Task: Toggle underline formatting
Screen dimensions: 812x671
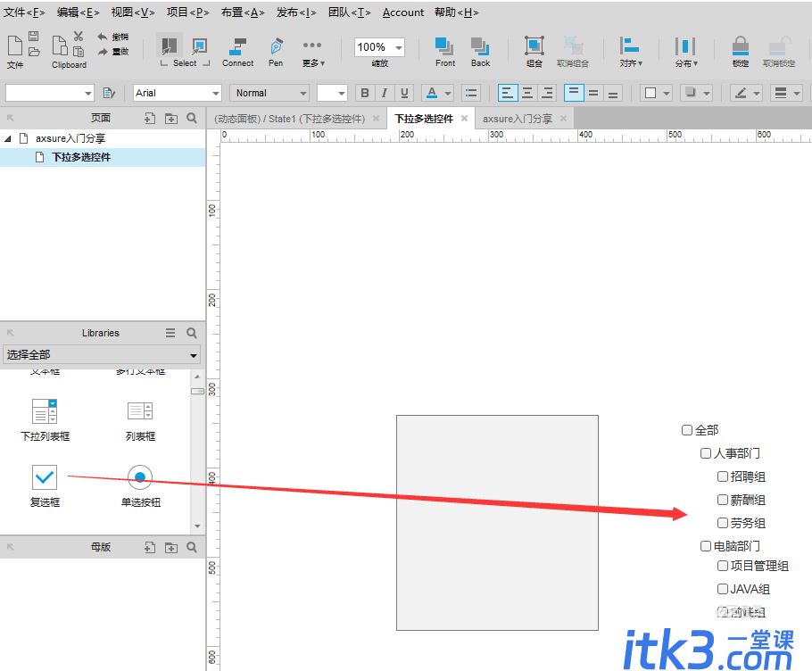Action: [404, 93]
